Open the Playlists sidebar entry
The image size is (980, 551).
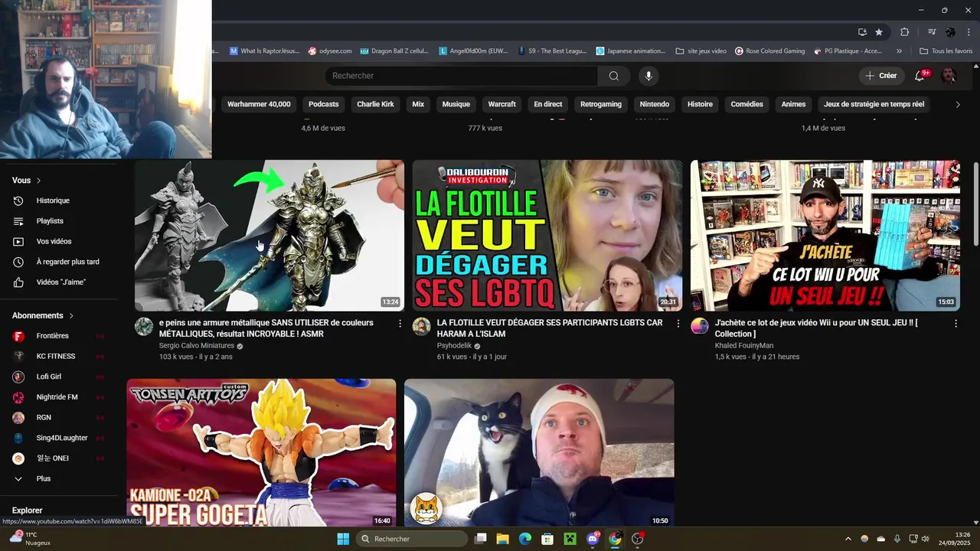(50, 221)
